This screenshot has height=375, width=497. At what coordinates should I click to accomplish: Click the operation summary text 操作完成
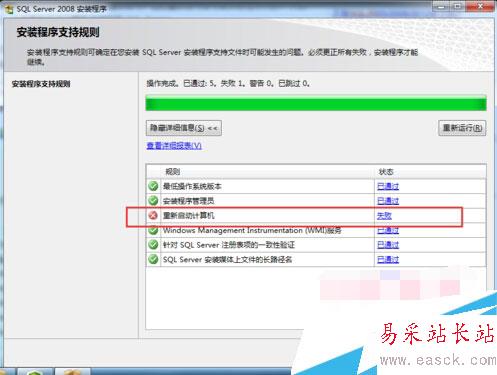click(x=228, y=83)
